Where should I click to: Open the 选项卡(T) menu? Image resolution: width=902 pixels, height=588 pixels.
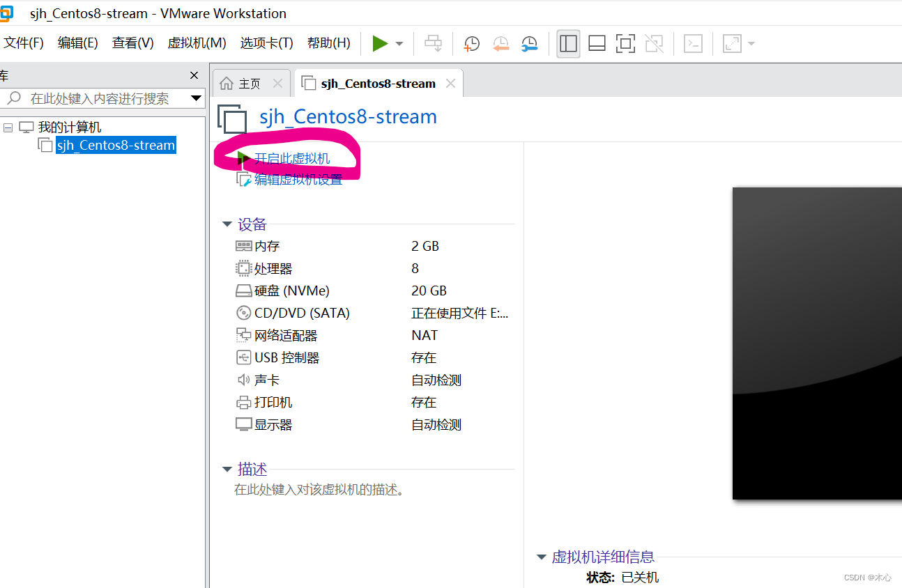click(x=266, y=43)
